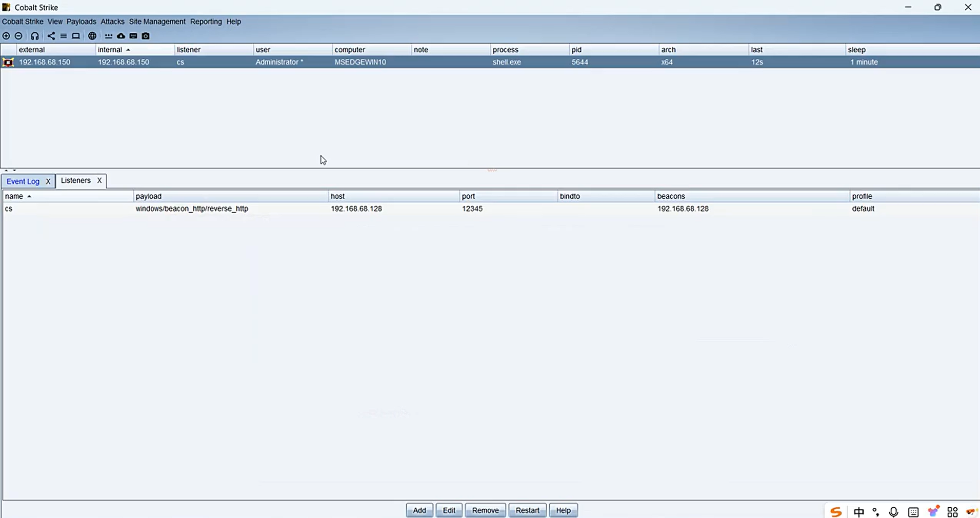This screenshot has width=980, height=518.
Task: Open listeners via headphones icon
Action: (34, 36)
